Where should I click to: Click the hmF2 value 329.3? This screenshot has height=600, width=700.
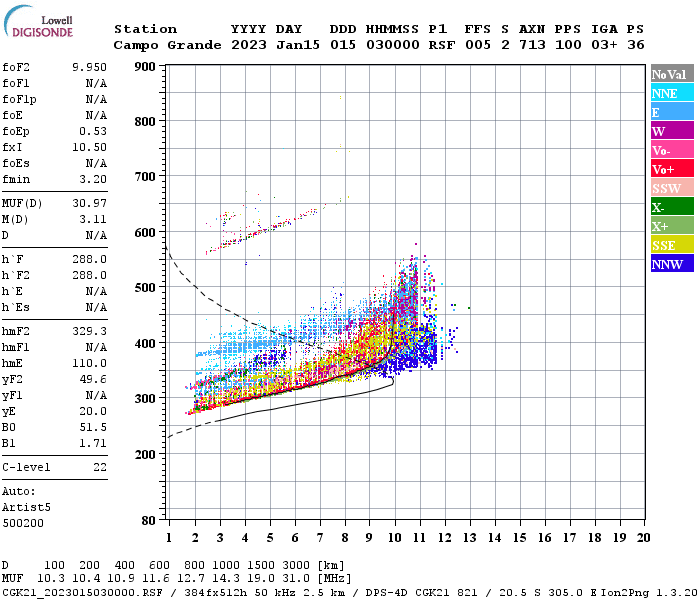(89, 331)
